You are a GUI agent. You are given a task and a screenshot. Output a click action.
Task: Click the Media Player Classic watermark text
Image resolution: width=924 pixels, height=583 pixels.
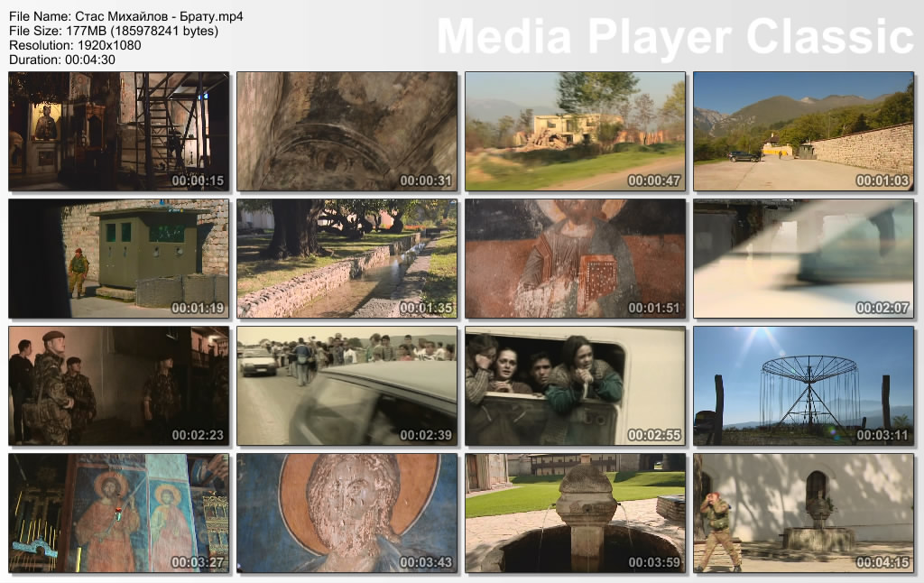click(x=675, y=36)
